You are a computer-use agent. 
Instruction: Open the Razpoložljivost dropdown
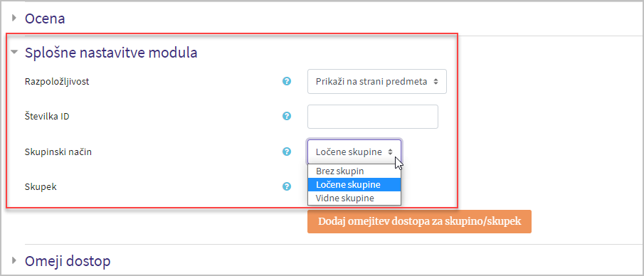point(377,81)
